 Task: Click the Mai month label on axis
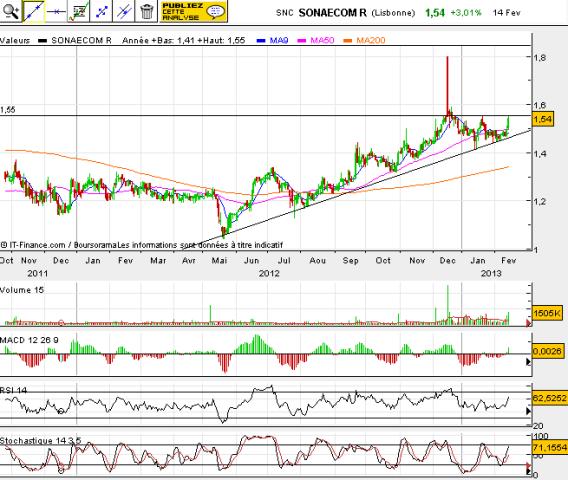(x=220, y=260)
